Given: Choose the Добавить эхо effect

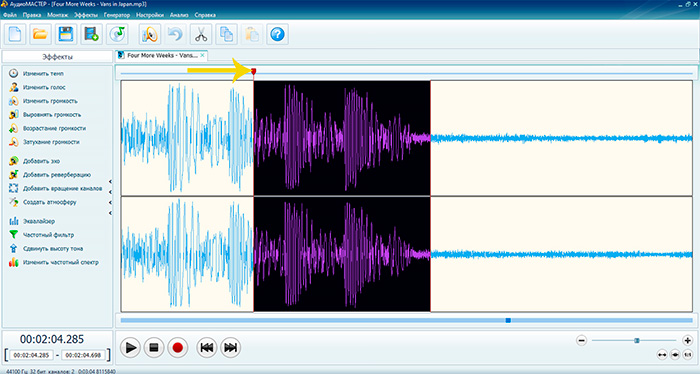Looking at the screenshot, I should 34,161.
